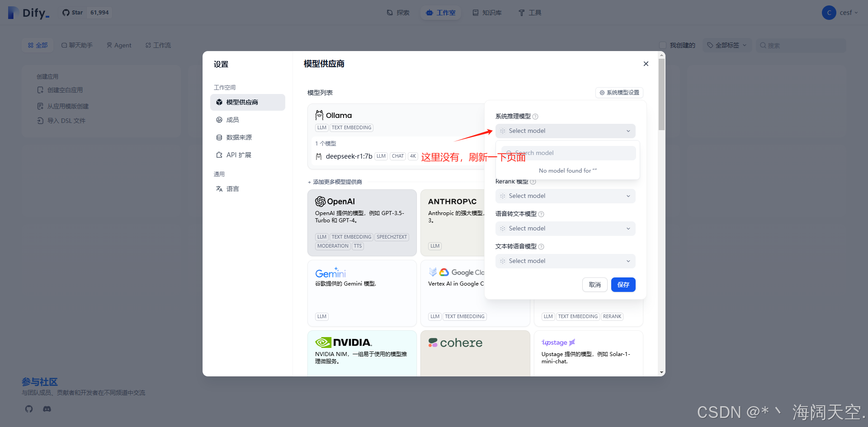The height and width of the screenshot is (427, 868).
Task: Filter apps by 工作流
Action: pos(158,45)
